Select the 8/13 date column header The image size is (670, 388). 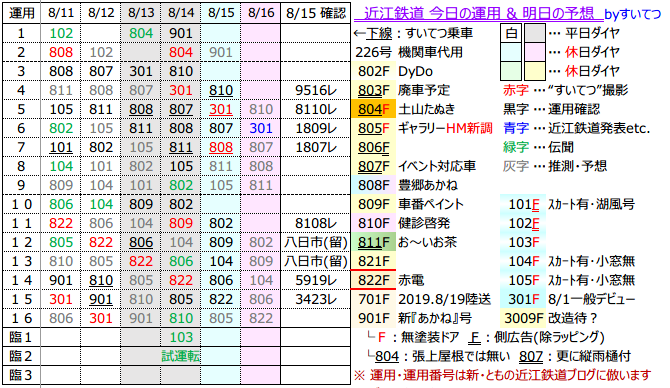tap(141, 13)
